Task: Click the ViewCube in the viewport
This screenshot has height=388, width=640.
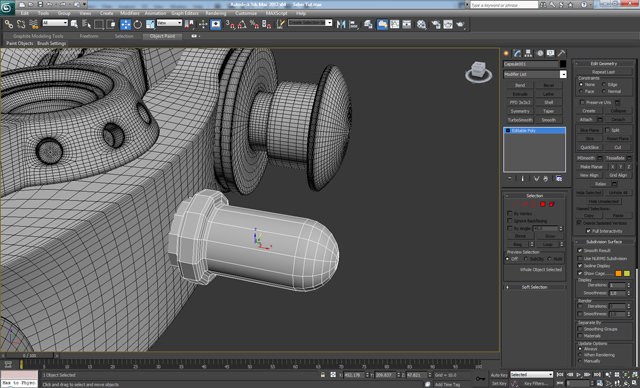Action: pyautogui.click(x=478, y=71)
